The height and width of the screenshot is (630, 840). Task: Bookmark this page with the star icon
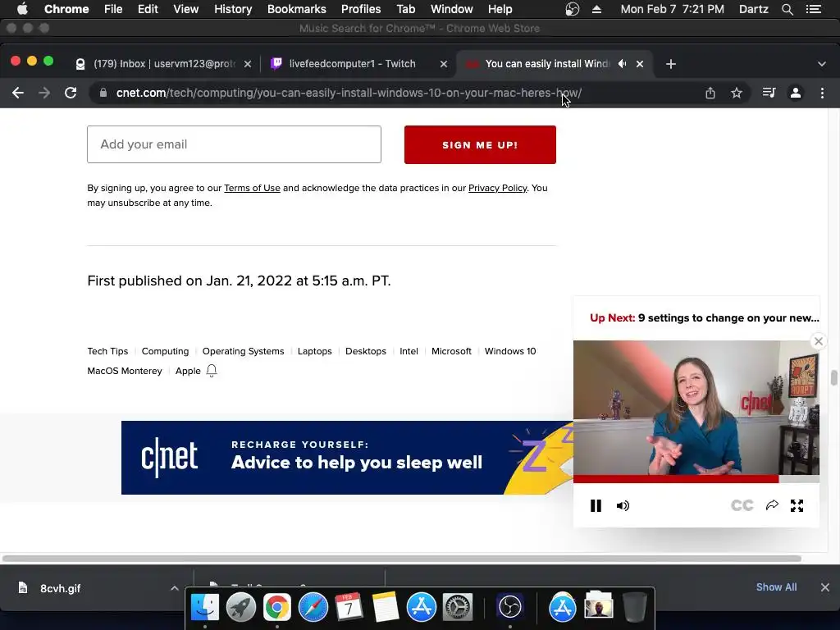737,94
